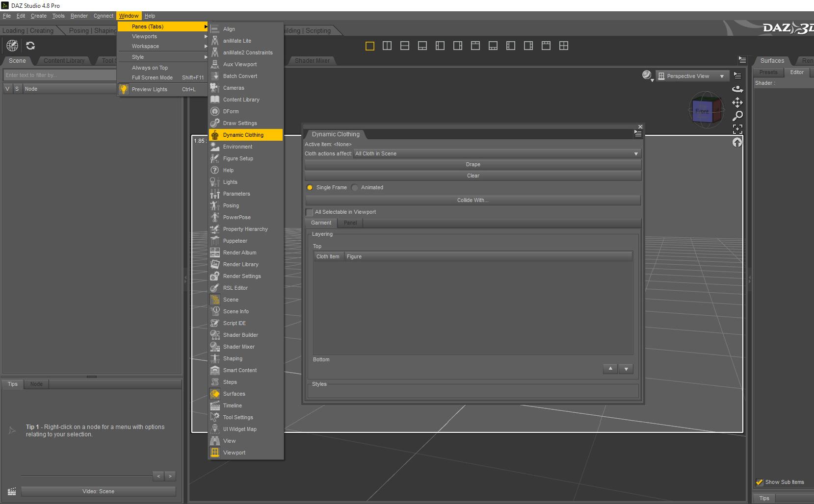Viewport: 814px width, 504px height.
Task: Select Animated radio option
Action: coord(355,187)
